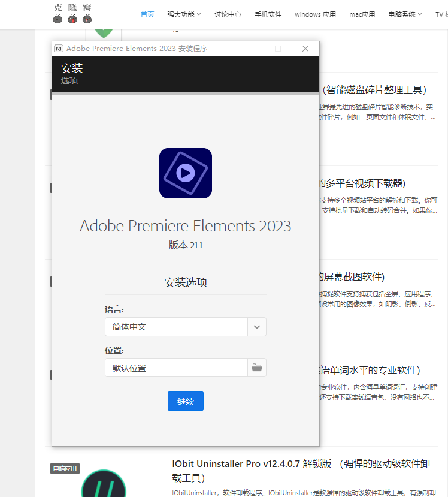Open the 单词水平的专业软件 article title
This screenshot has width=448, height=497.
pyautogui.click(x=370, y=371)
